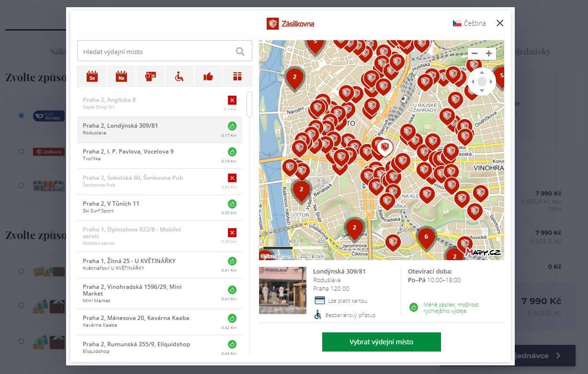Image resolution: width=588 pixels, height=374 pixels.
Task: Click the Mapy.cz logo on the map
Action: click(x=483, y=252)
